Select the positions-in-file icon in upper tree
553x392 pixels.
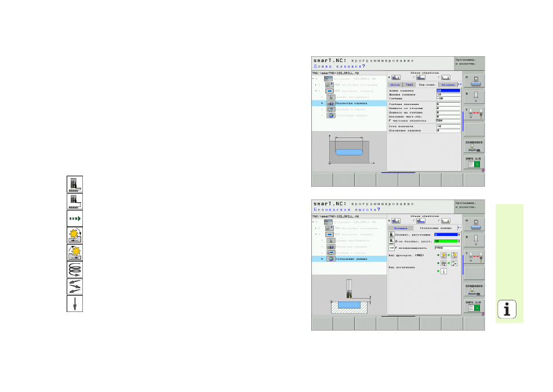tap(331, 109)
